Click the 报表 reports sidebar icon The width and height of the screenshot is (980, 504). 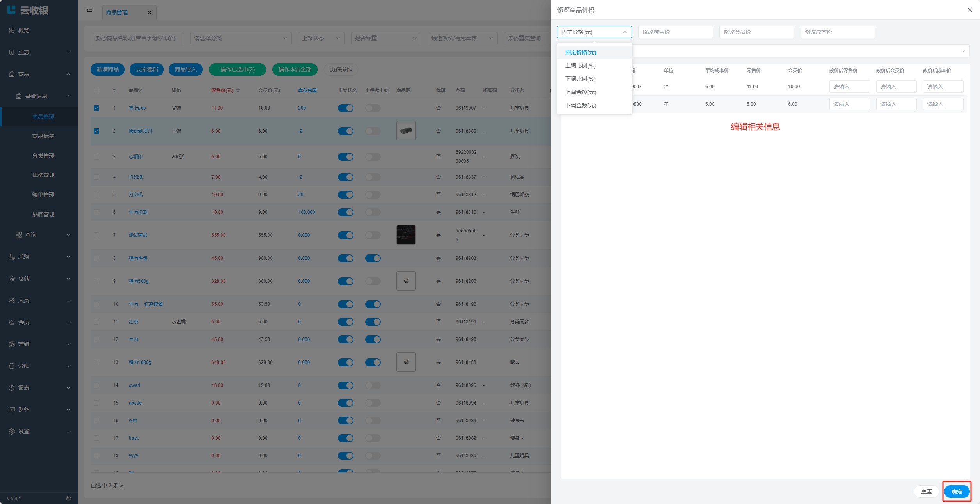point(12,388)
